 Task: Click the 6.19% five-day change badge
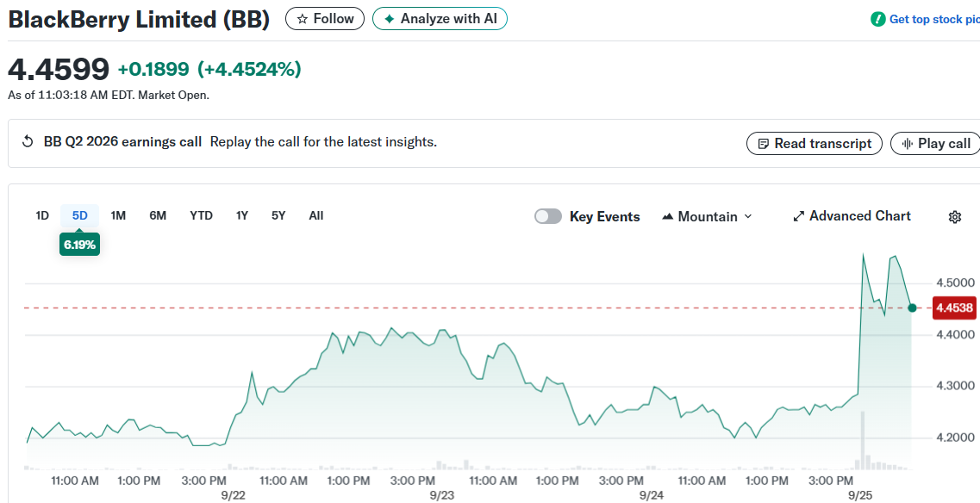79,245
